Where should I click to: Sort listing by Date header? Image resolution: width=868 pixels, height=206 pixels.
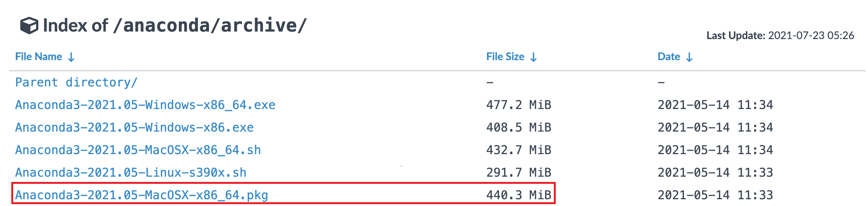click(668, 57)
